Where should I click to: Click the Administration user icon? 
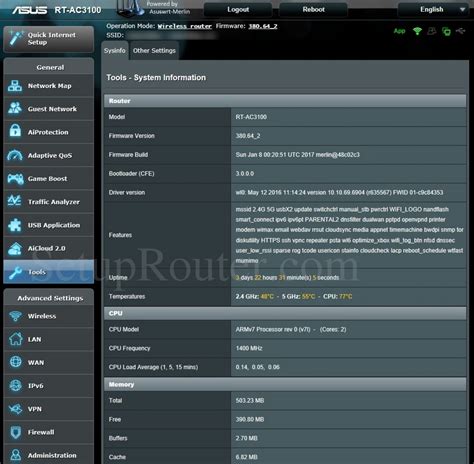click(x=15, y=455)
